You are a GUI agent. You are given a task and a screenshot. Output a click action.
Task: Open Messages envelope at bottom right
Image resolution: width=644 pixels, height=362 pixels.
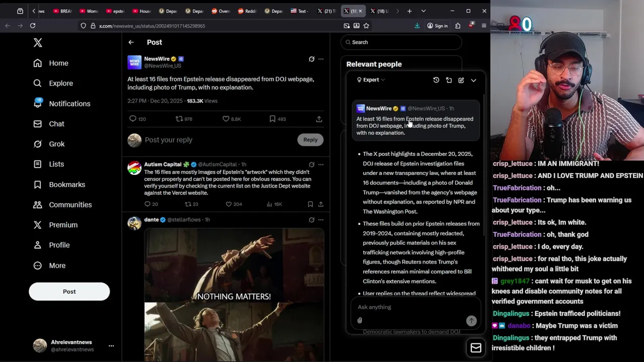(476, 347)
